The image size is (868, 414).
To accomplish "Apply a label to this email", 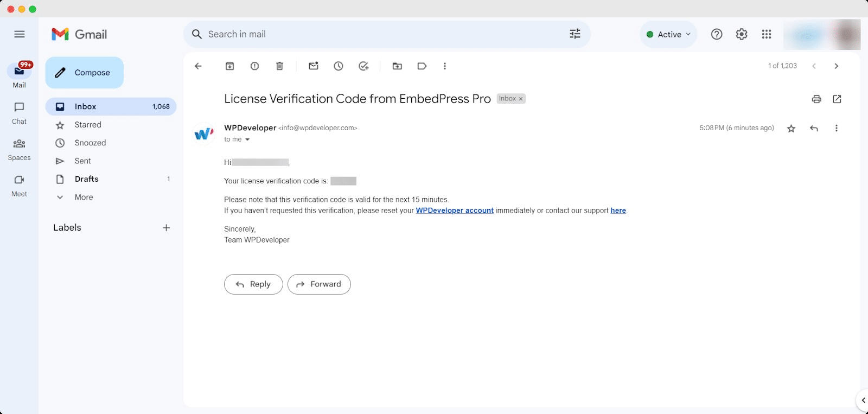I will point(422,66).
